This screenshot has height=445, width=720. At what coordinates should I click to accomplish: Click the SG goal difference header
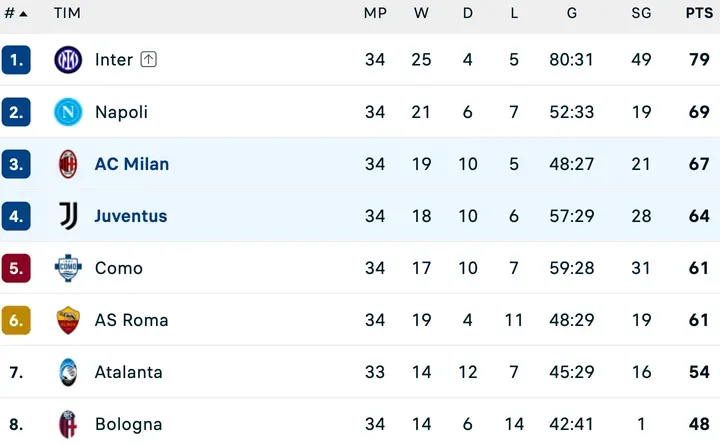coord(641,13)
